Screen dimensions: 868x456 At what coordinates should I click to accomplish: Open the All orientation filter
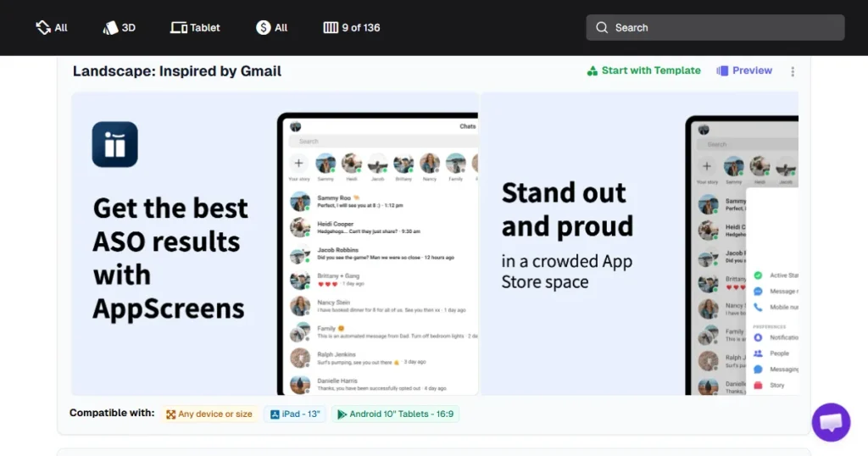(52, 28)
